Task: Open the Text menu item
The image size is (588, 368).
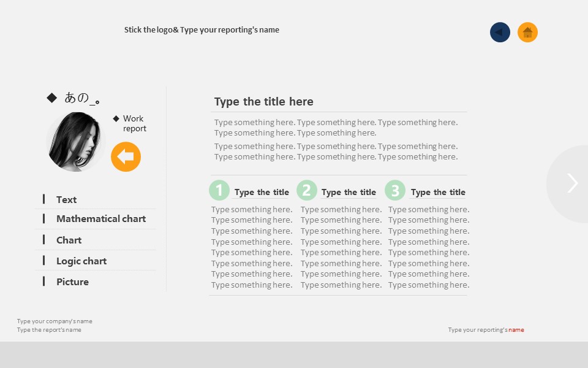Action: tap(66, 200)
